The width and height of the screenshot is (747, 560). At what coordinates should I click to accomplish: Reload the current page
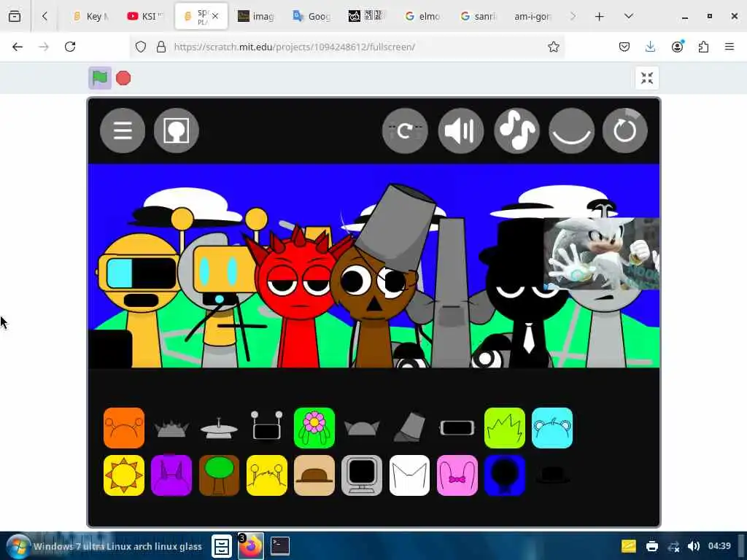point(70,47)
